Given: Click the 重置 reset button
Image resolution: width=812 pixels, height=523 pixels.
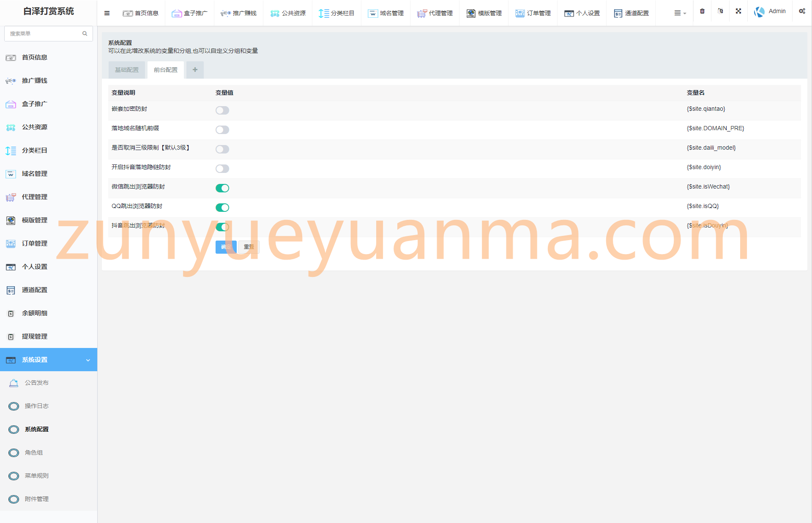Looking at the screenshot, I should [249, 247].
